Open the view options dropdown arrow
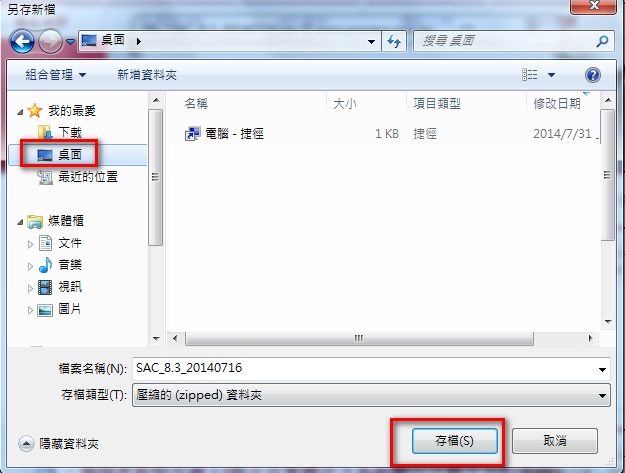 click(551, 75)
